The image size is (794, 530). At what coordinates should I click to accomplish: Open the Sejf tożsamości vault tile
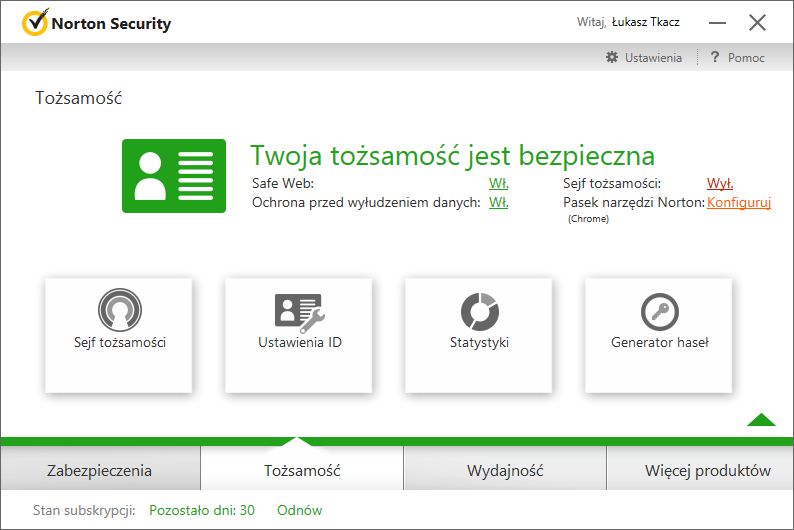coord(118,335)
